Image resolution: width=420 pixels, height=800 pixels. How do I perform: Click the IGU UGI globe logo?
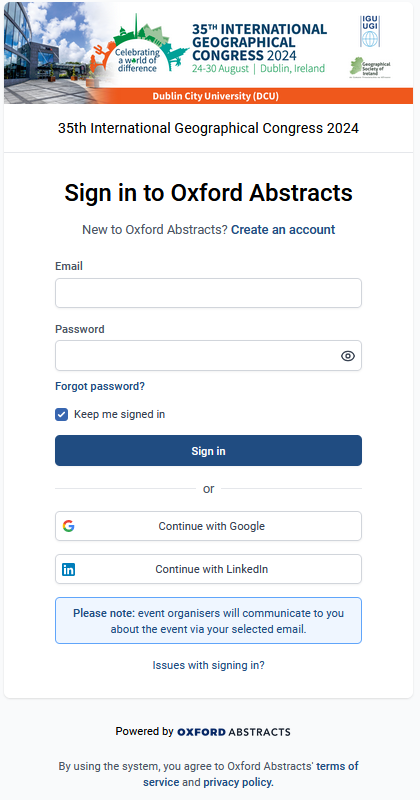[369, 31]
